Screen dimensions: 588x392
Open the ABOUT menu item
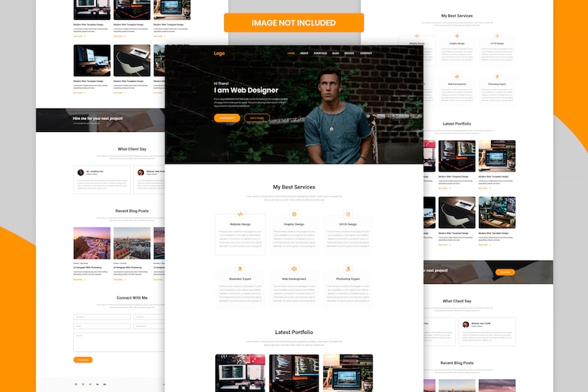tap(304, 53)
